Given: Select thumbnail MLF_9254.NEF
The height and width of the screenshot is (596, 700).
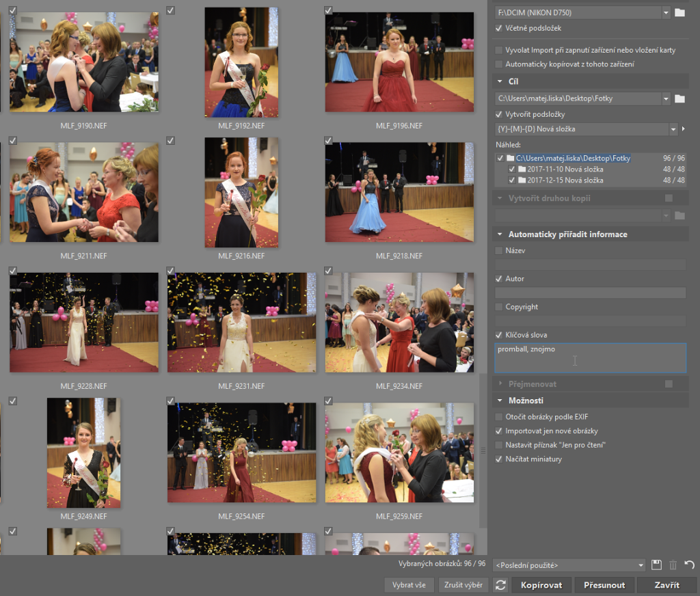Looking at the screenshot, I should [241, 452].
